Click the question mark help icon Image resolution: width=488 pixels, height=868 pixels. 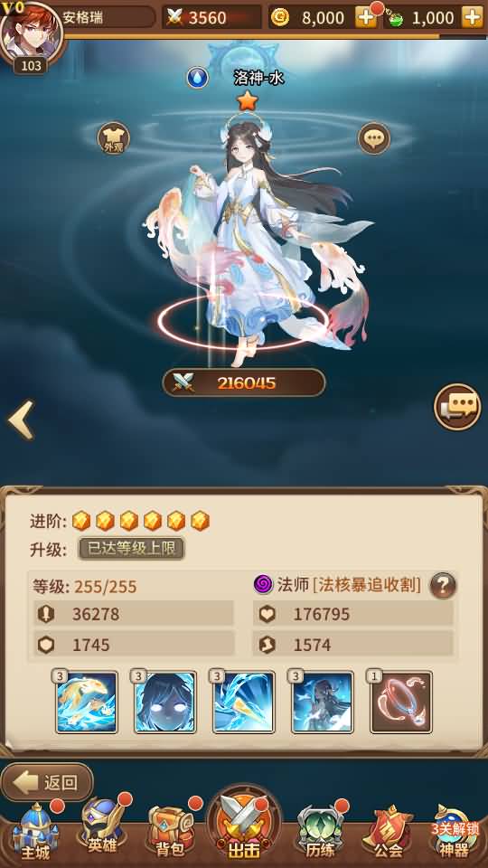[443, 585]
